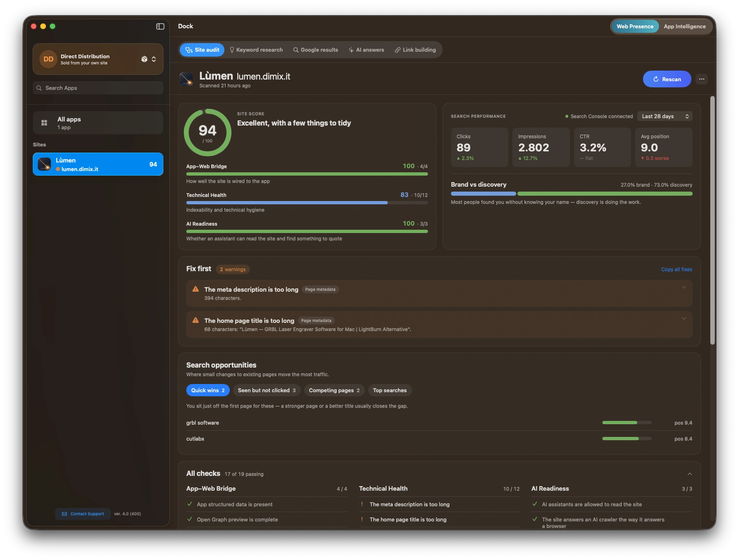
Task: Click the AI Readiness progress bar
Action: click(307, 231)
